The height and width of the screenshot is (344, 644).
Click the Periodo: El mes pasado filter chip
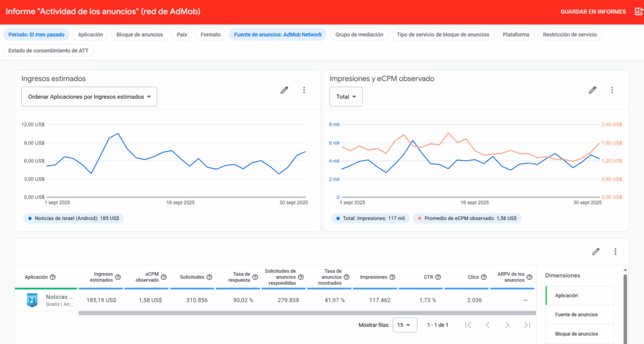36,35
